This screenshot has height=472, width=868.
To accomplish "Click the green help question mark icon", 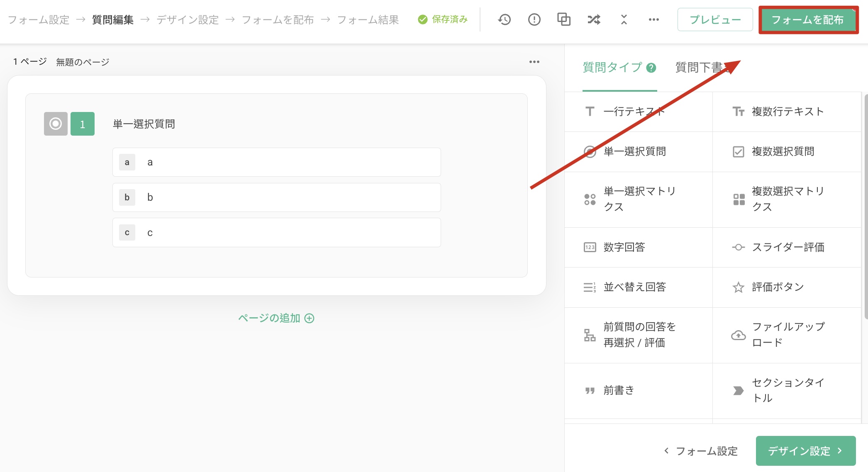I will (x=651, y=68).
